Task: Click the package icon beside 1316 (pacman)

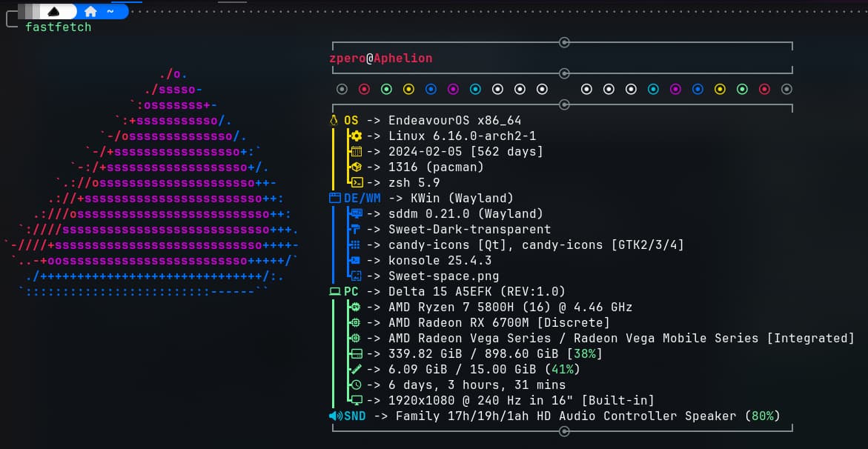Action: pos(356,167)
